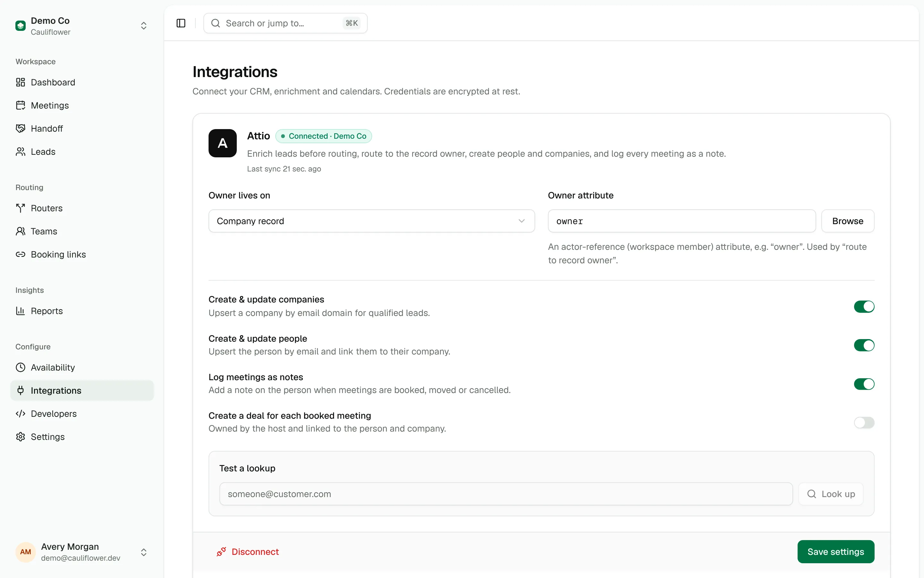Click the Leads people icon
The height and width of the screenshot is (578, 924).
(x=21, y=152)
